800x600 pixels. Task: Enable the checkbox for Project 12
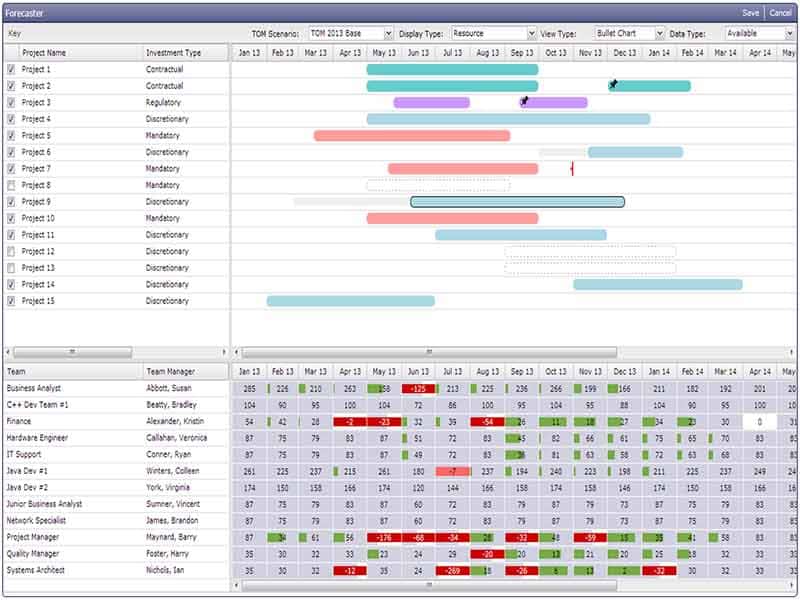[x=11, y=251]
